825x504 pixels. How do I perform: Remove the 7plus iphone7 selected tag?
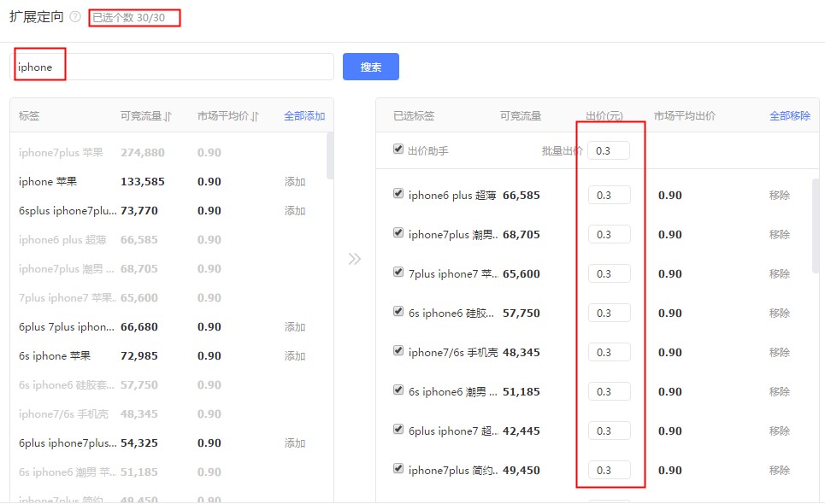[779, 274]
